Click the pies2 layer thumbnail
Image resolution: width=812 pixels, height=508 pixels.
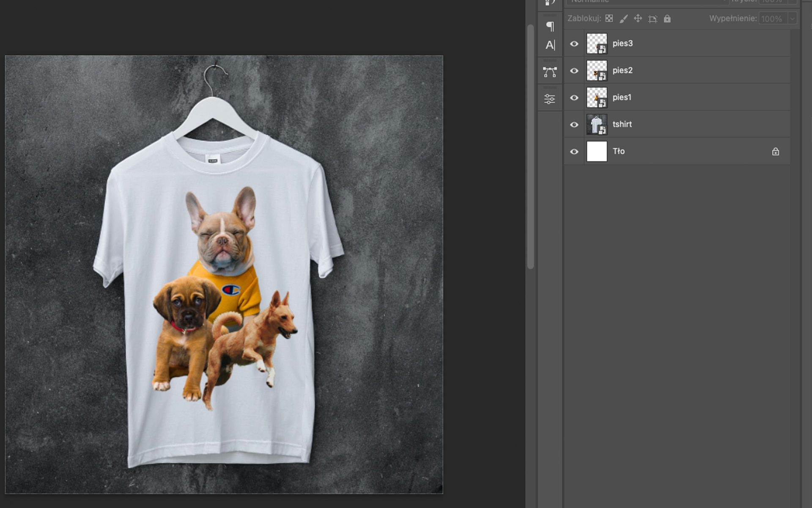coord(597,71)
